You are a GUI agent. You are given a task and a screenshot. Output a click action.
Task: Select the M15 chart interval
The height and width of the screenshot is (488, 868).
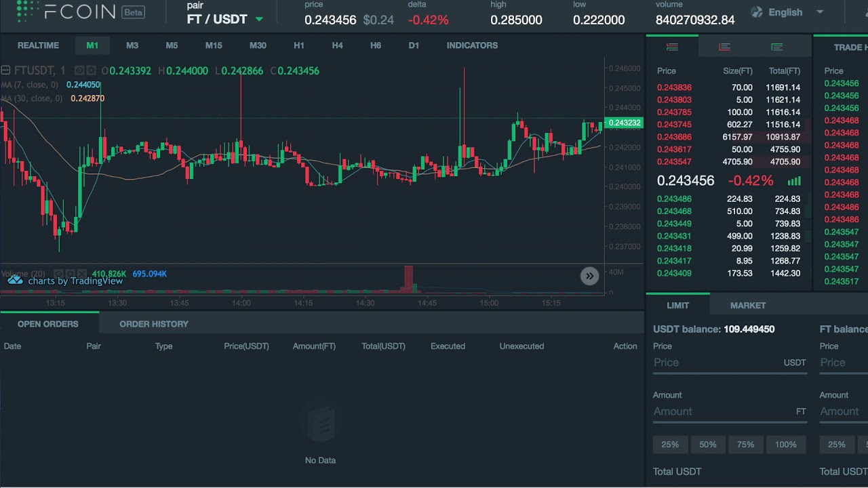214,45
